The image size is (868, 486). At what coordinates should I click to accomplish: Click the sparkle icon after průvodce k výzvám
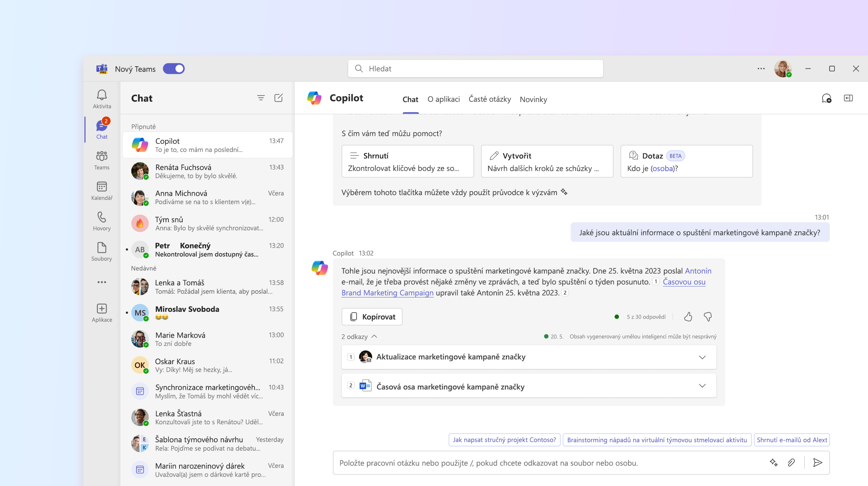point(564,192)
